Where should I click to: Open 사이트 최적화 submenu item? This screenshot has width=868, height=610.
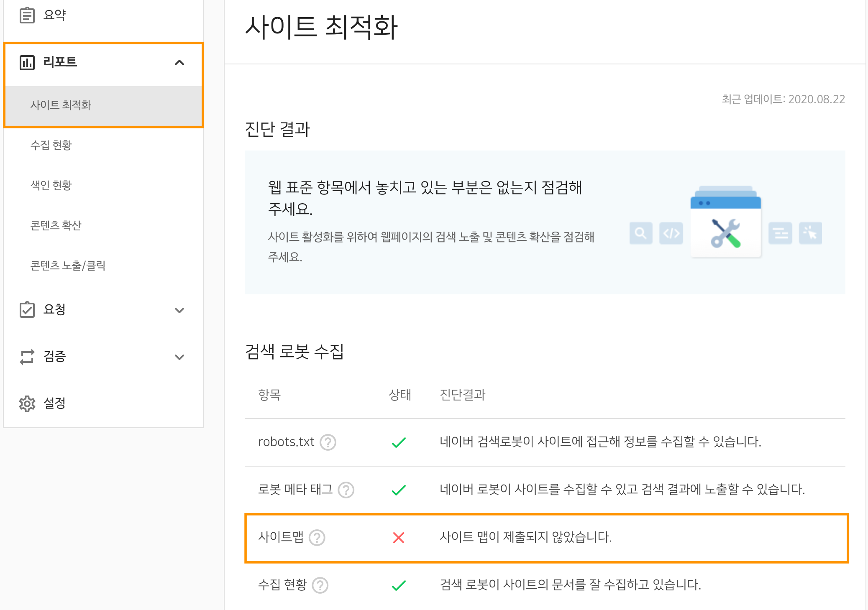point(61,105)
